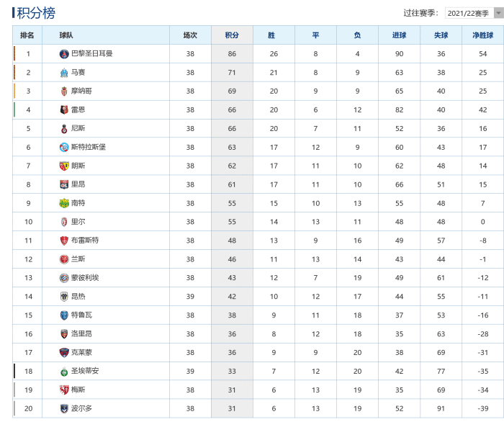Open the 2021/22赛季 season dropdown
The width and height of the screenshot is (504, 422).
[x=468, y=13]
